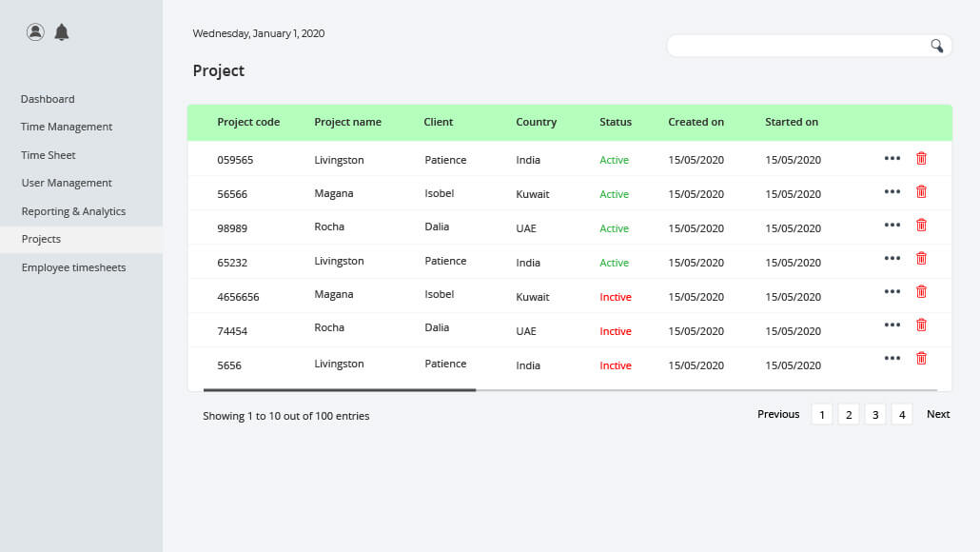The image size is (980, 552).
Task: Go to the Next page
Action: [938, 414]
